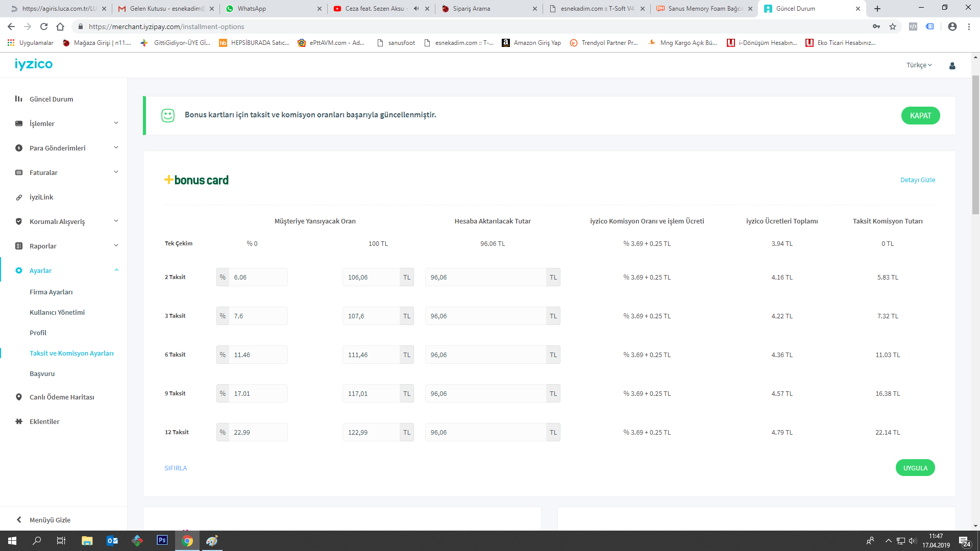The width and height of the screenshot is (980, 551).
Task: Open Windows Start menu
Action: [12, 540]
